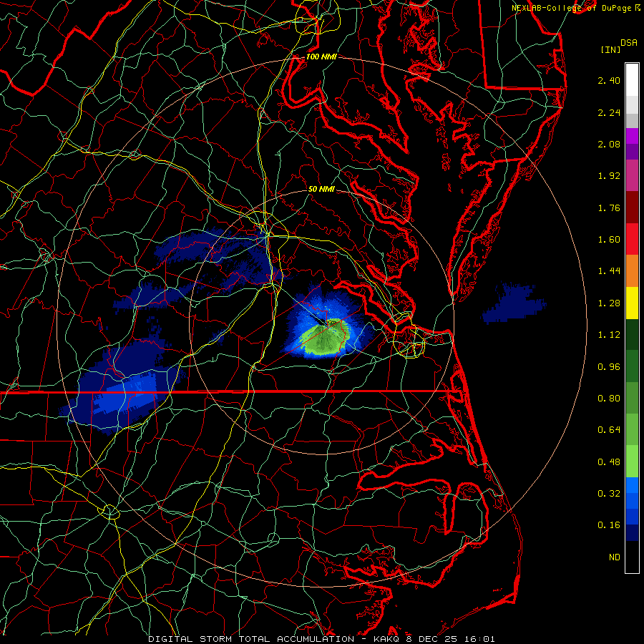Click the NEXLAB-College of DuPage credit text
Image resolution: width=644 pixels, height=644 pixels.
[571, 8]
